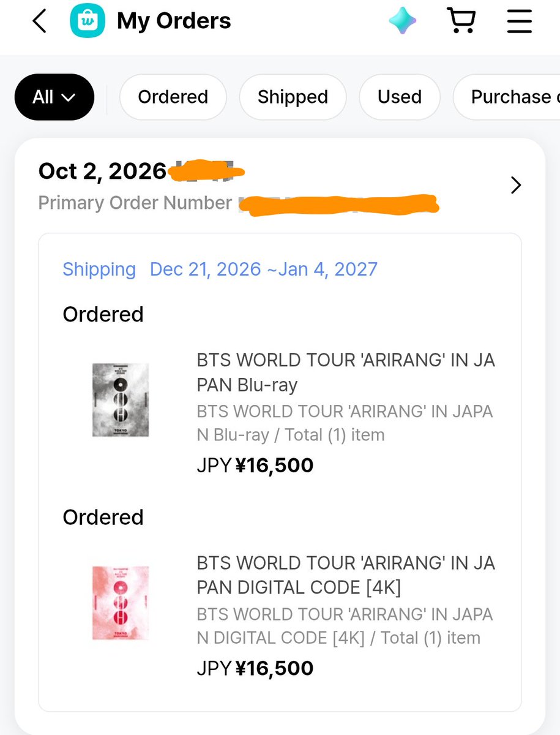The image size is (560, 735).
Task: Open order details chevron for Oct 2, 2026
Action: click(516, 185)
